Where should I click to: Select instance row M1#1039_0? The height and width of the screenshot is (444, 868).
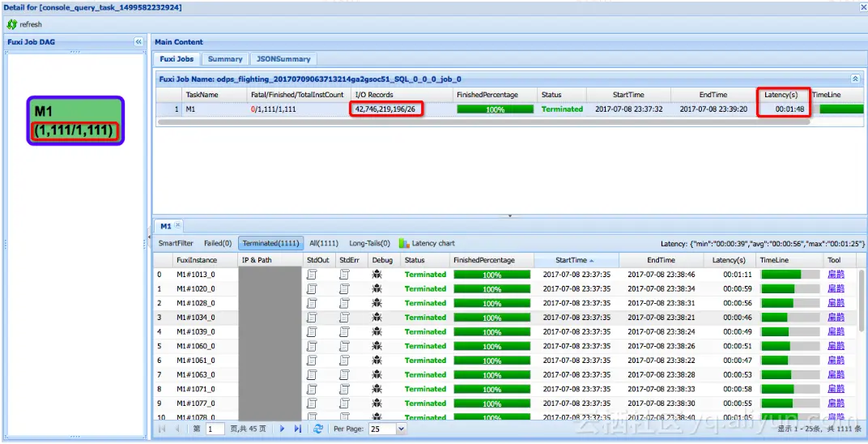tap(505, 332)
